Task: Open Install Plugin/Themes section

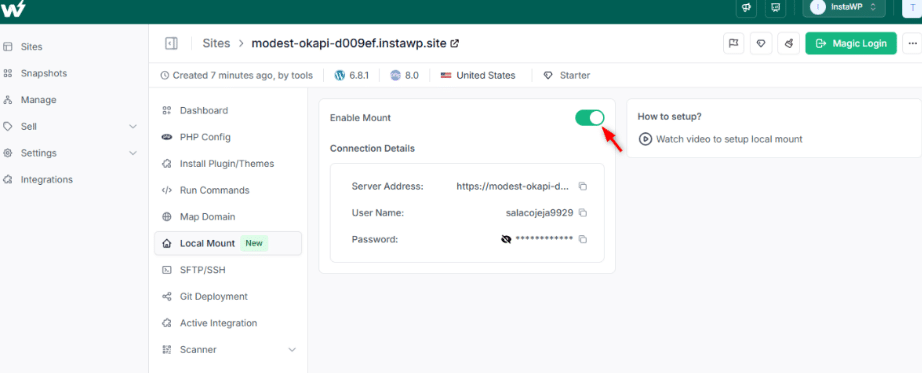Action: [226, 164]
